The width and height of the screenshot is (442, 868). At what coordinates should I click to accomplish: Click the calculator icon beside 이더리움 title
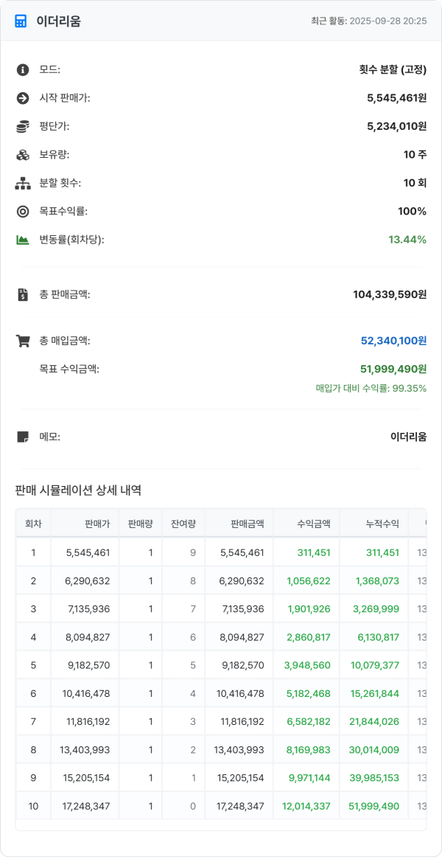pos(21,21)
